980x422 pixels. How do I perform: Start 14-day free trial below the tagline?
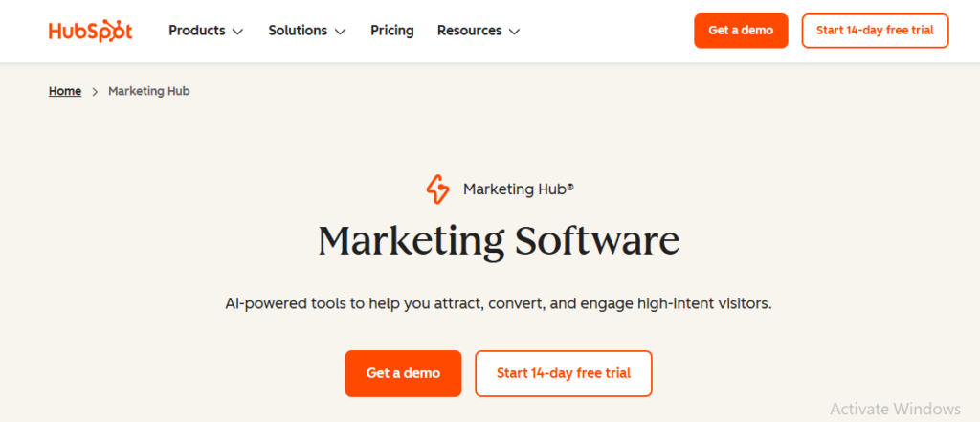(563, 373)
